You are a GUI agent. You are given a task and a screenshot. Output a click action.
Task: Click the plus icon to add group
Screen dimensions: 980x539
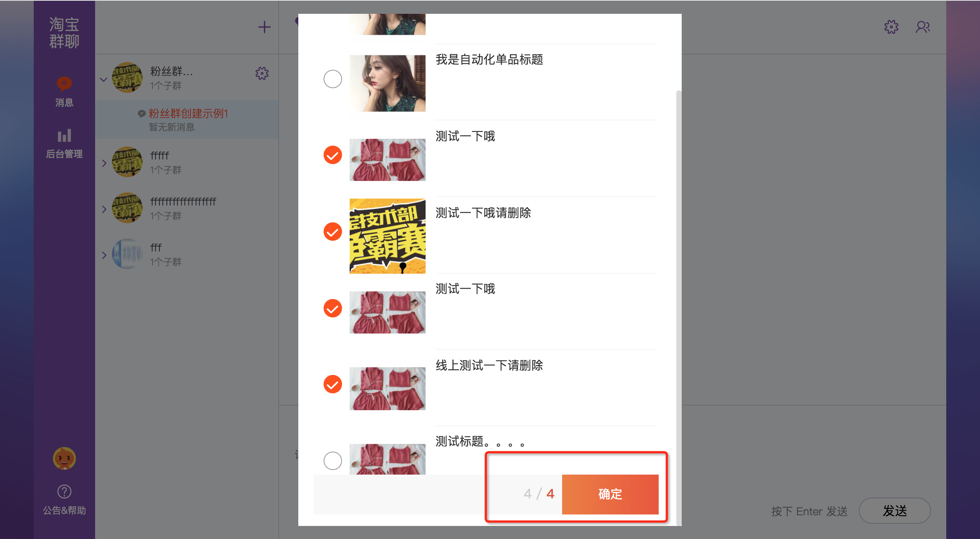(x=264, y=27)
